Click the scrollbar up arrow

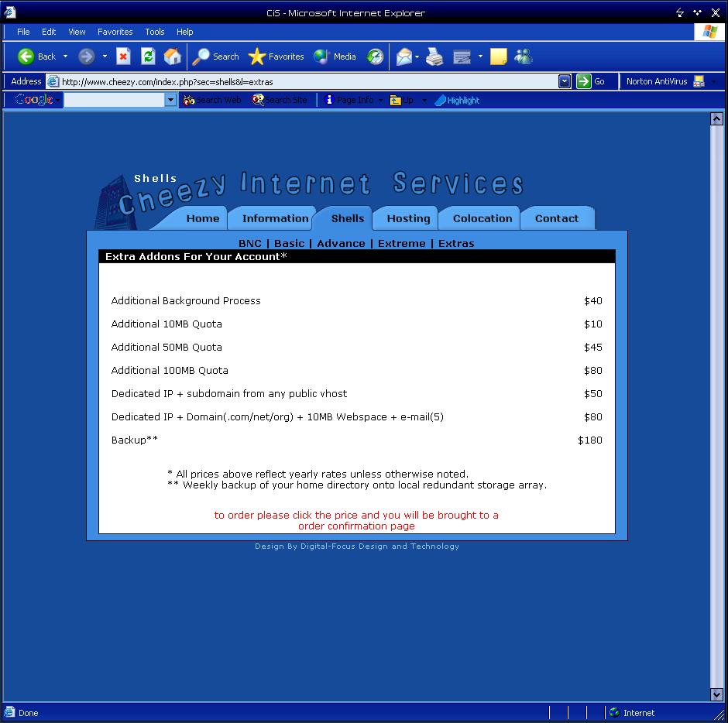click(716, 119)
